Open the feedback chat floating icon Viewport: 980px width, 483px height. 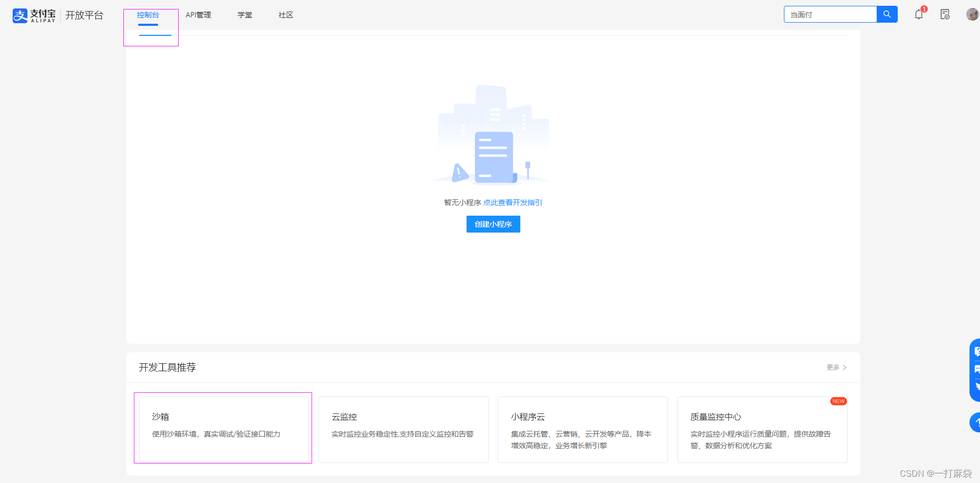[x=976, y=369]
